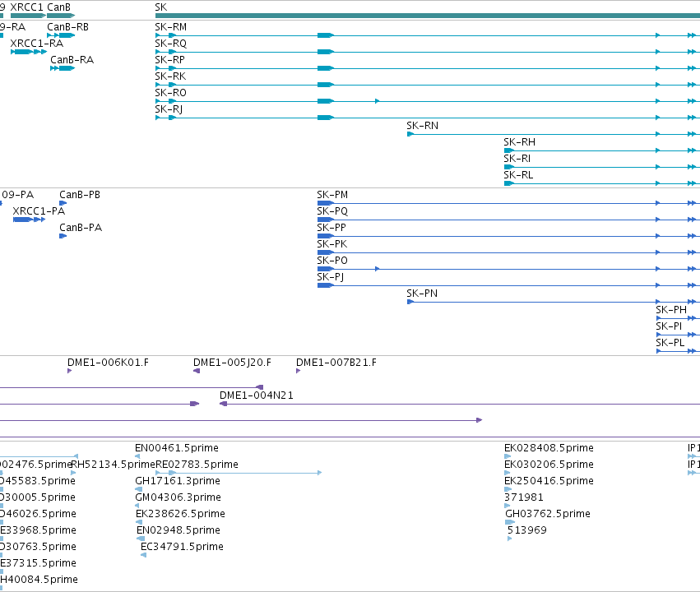Select the EN00461.5prime EST label

point(177,448)
